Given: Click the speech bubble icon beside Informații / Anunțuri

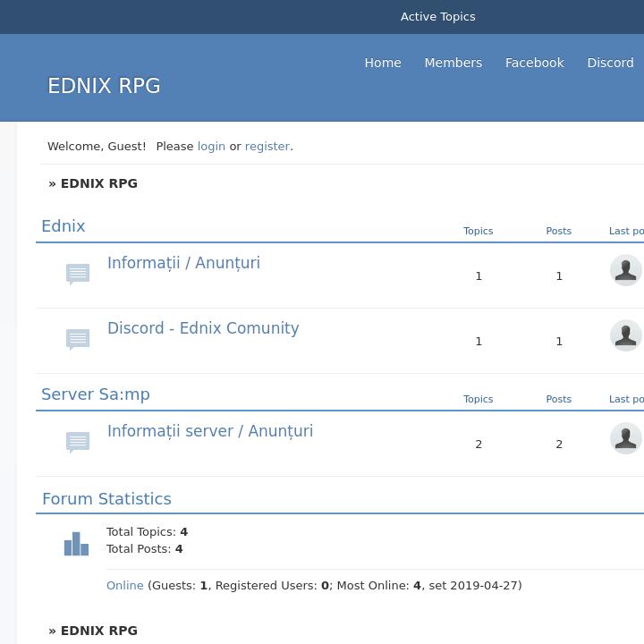Looking at the screenshot, I should [x=78, y=274].
